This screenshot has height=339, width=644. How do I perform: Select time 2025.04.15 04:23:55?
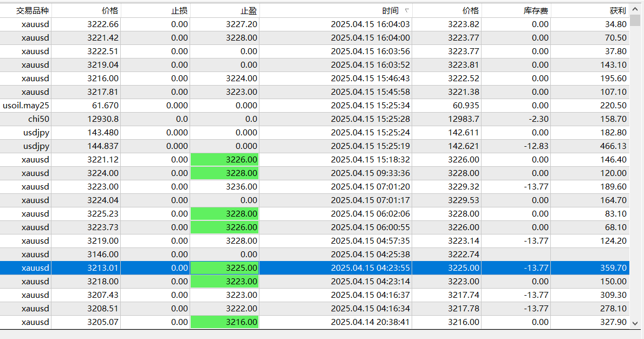click(x=370, y=268)
